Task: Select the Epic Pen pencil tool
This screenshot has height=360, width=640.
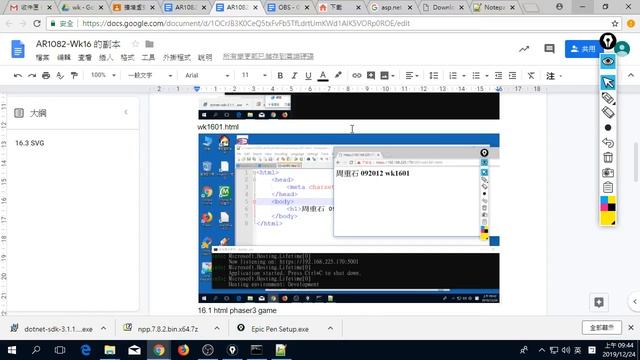Action: 608,98
